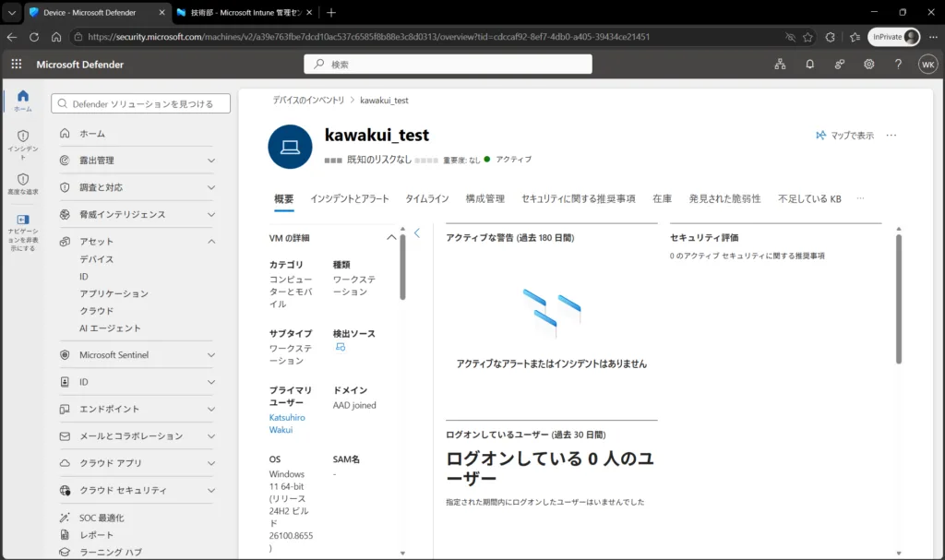Click the community people icon in header
This screenshot has height=560, width=945.
coord(839,64)
